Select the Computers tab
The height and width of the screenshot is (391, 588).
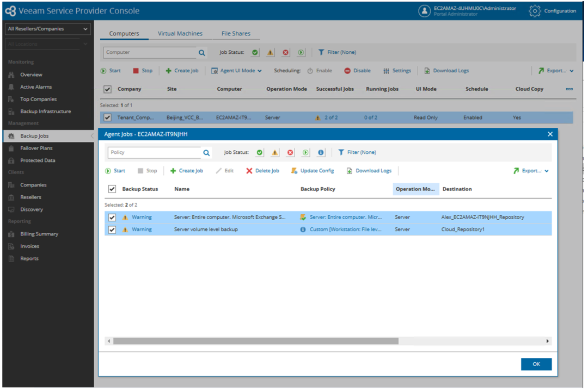[x=124, y=34]
